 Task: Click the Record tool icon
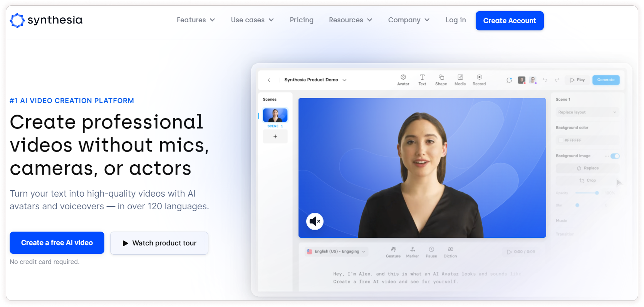pyautogui.click(x=479, y=77)
